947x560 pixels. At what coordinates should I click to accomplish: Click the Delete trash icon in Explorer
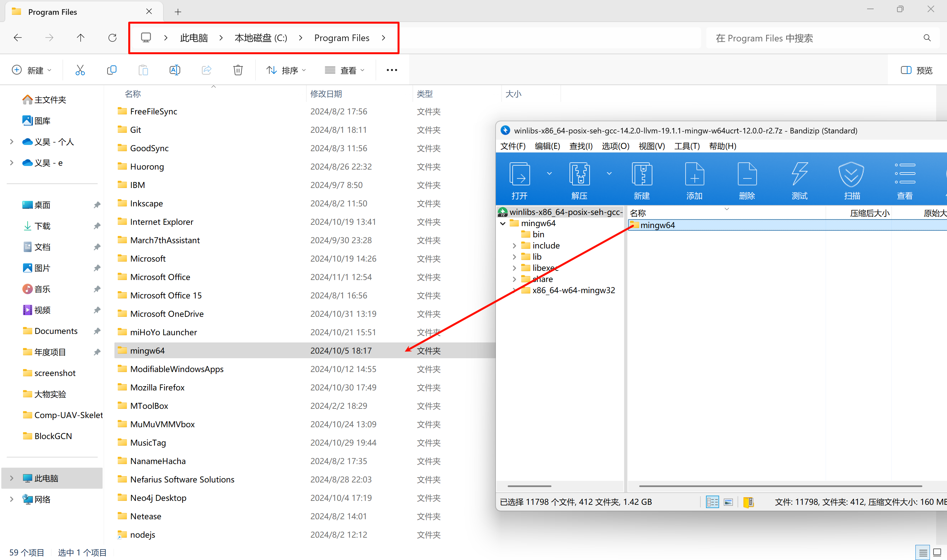pos(238,70)
